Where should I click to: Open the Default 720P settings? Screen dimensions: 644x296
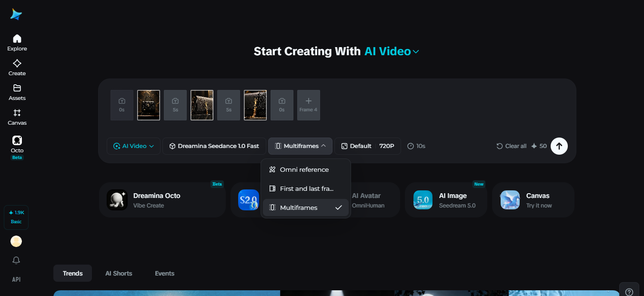(x=368, y=146)
